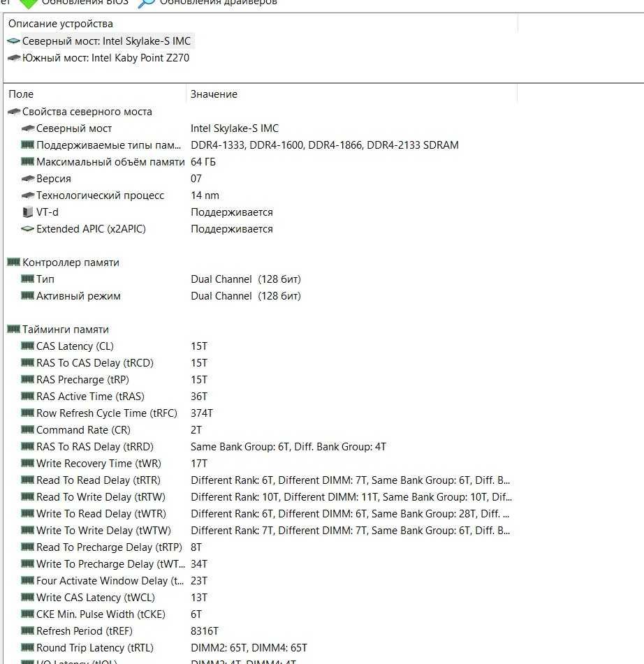Select the tRRD Same Bank Group value
Image resolution: width=644 pixels, height=664 pixels.
[288, 447]
